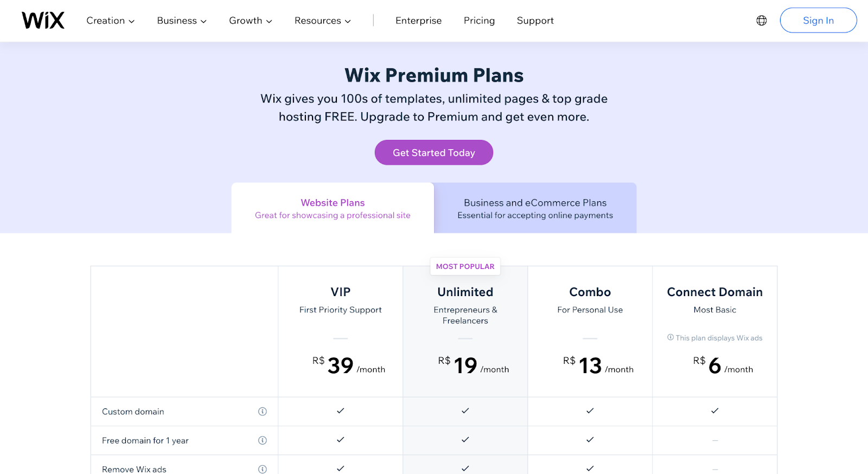The image size is (868, 474).
Task: Open the Growth dropdown menu
Action: 250,21
